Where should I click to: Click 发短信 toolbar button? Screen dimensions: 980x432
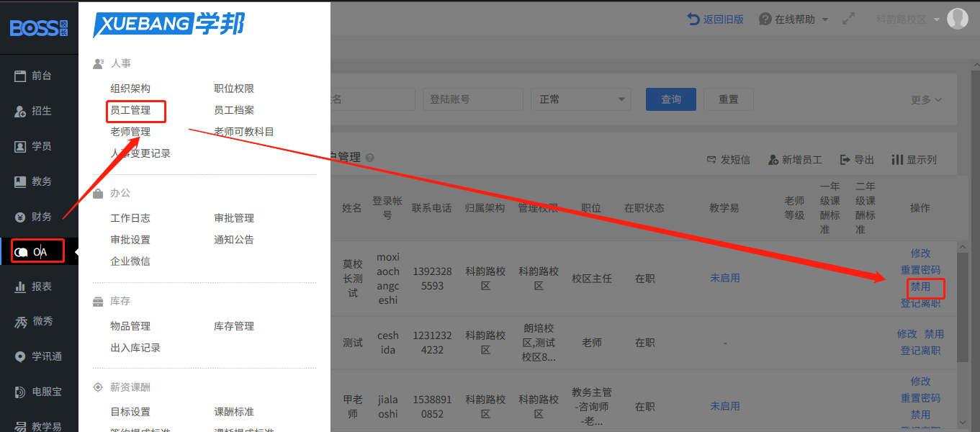(728, 160)
